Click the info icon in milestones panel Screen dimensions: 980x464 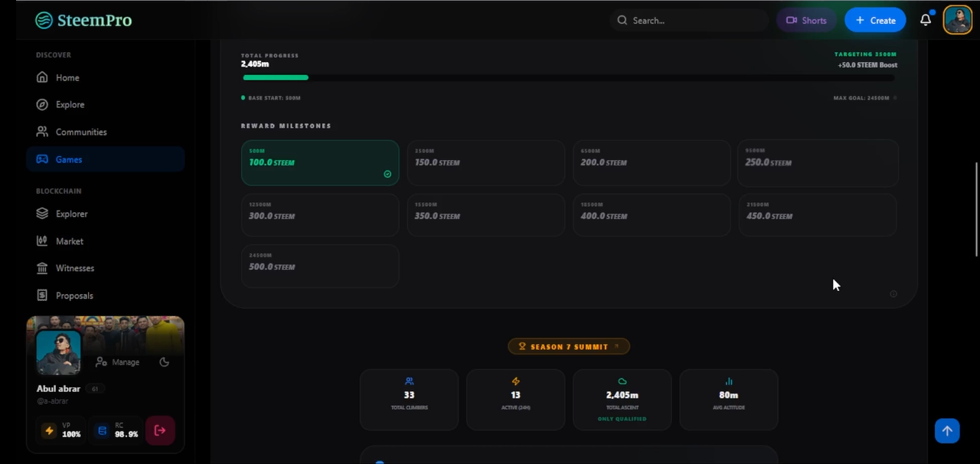[893, 294]
